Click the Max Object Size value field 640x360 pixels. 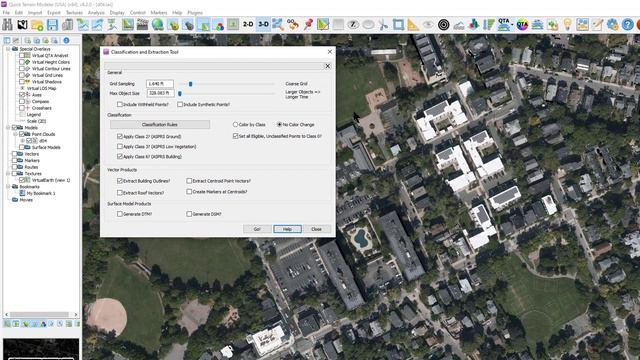(160, 93)
